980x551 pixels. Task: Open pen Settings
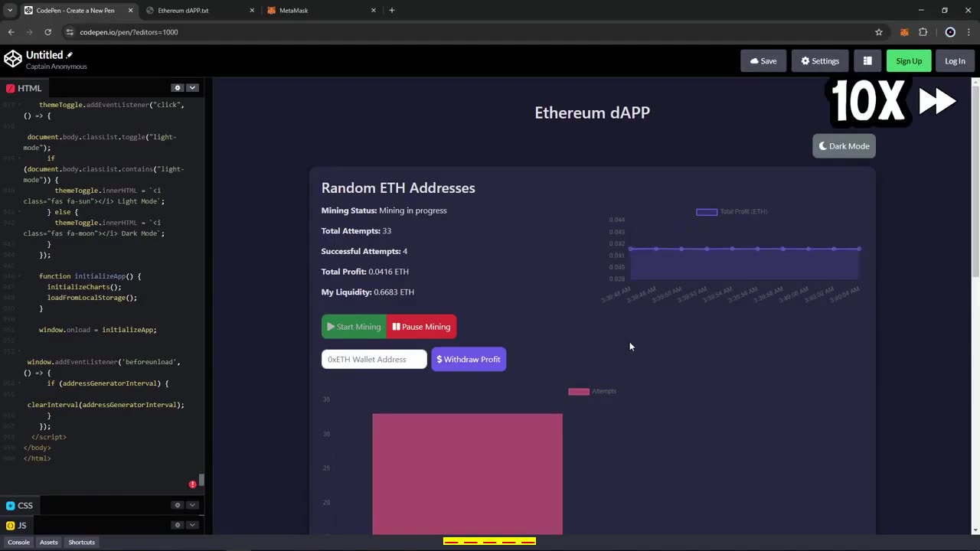820,61
